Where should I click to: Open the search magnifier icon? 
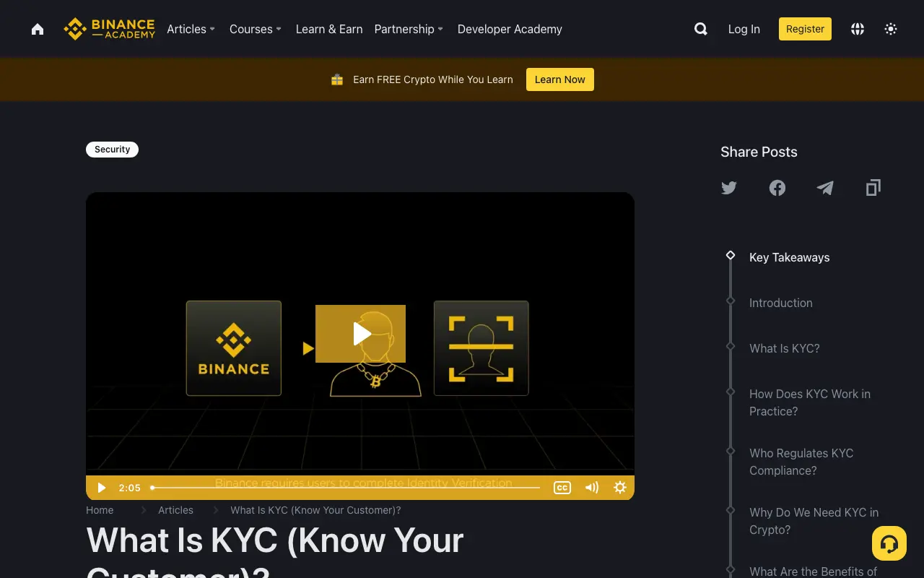[x=701, y=29]
